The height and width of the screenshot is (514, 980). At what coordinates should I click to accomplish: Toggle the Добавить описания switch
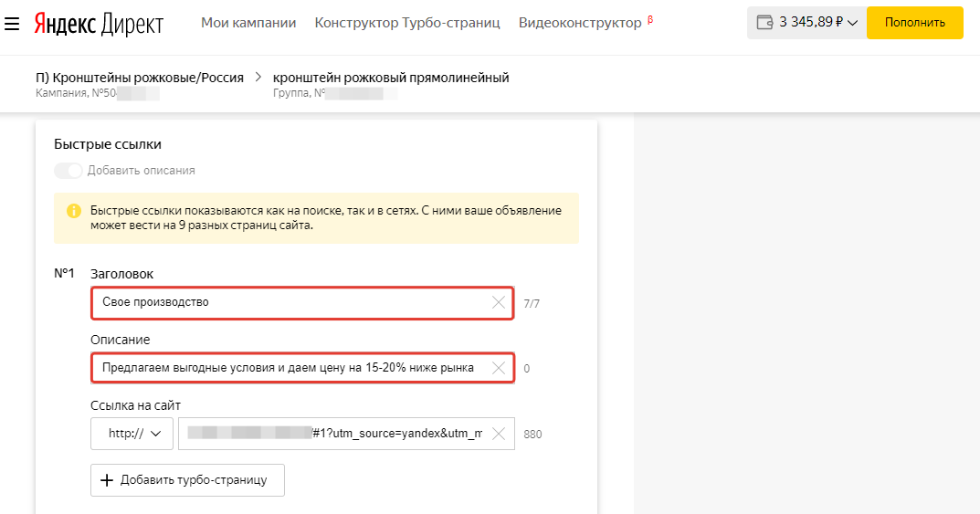[x=68, y=171]
